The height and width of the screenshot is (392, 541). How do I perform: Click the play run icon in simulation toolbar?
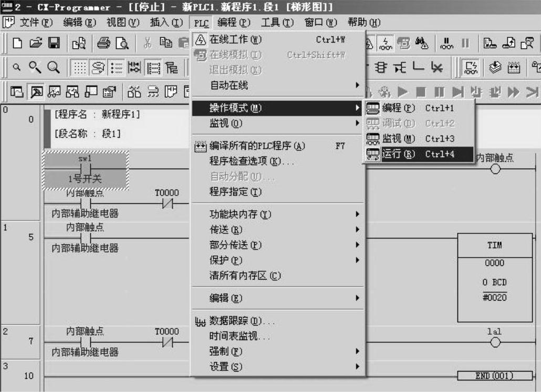[x=402, y=92]
